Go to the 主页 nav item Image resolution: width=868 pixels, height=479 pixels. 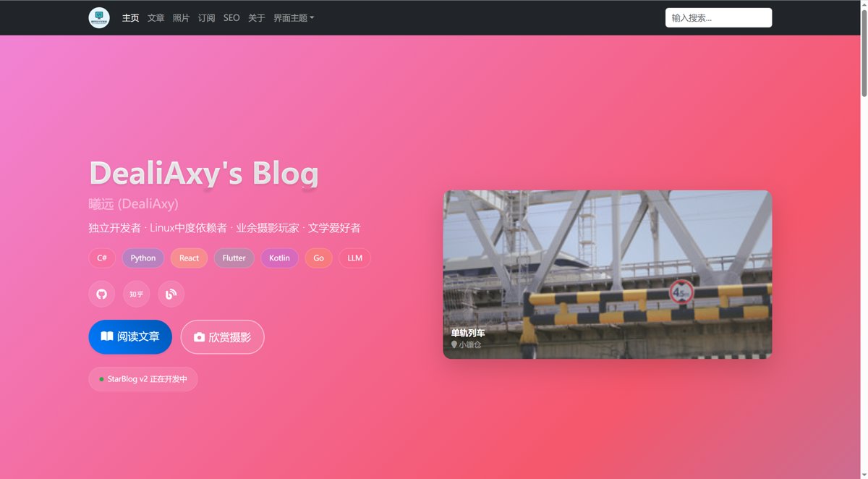pyautogui.click(x=130, y=17)
